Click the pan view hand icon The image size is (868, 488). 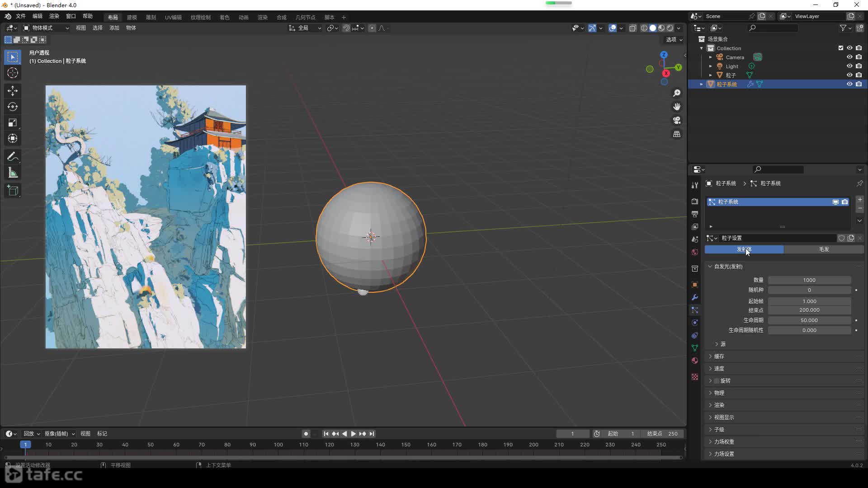click(677, 107)
